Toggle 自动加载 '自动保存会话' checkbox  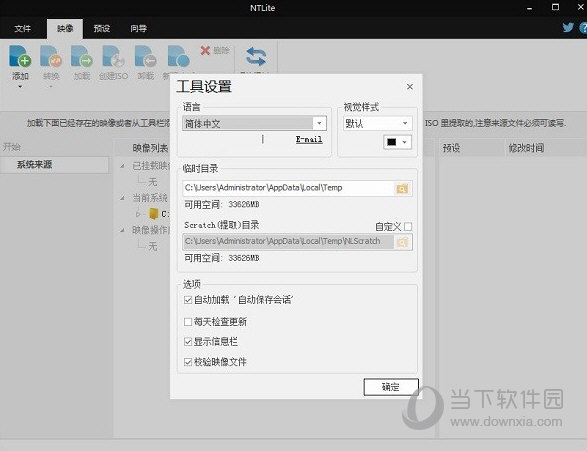[x=188, y=300]
